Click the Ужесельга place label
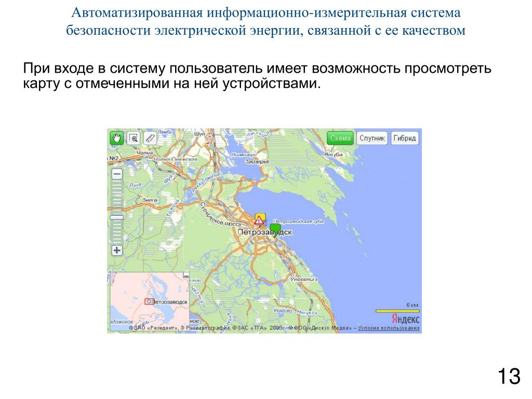The width and height of the screenshot is (532, 399). [x=303, y=279]
